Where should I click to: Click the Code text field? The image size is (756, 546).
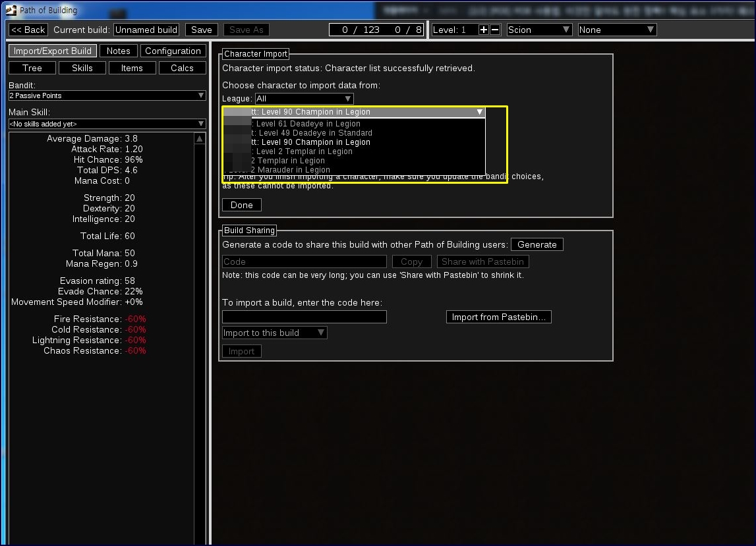click(x=305, y=261)
